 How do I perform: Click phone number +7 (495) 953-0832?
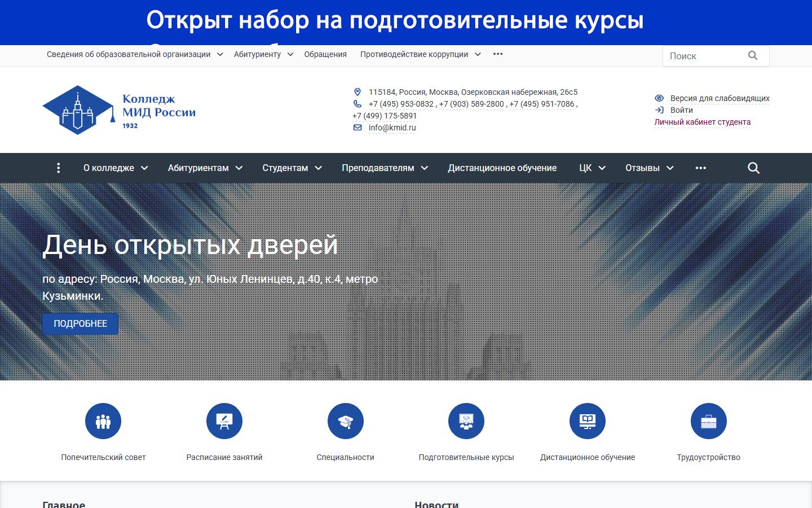(401, 104)
